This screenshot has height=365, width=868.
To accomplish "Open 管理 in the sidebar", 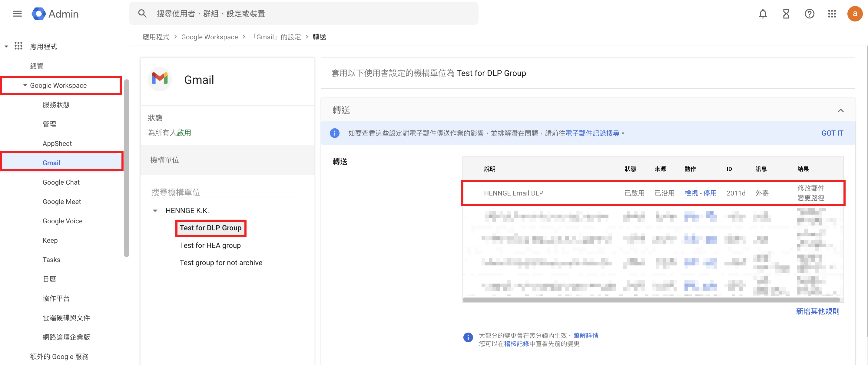I will (x=49, y=124).
